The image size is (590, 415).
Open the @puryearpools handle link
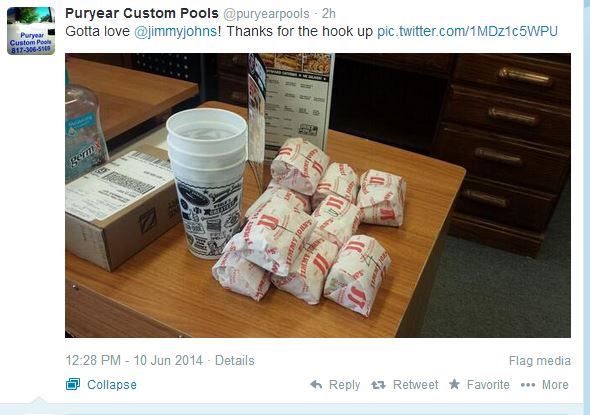click(x=266, y=14)
